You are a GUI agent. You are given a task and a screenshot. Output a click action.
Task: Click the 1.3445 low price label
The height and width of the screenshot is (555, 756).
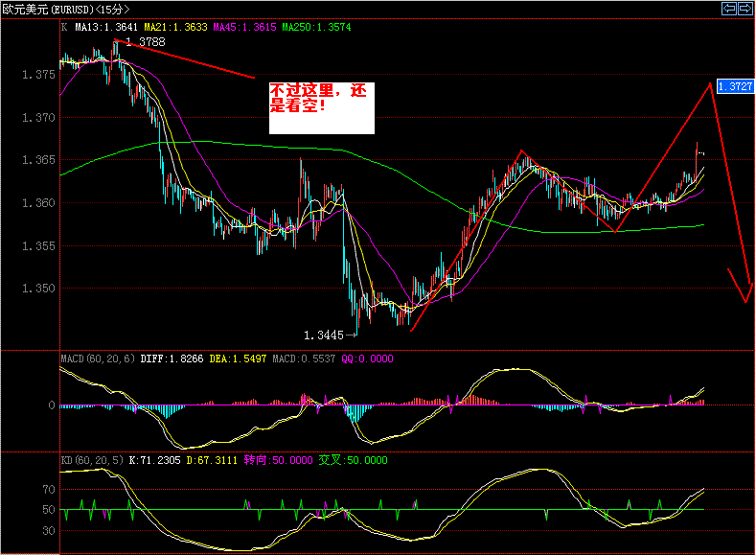tap(324, 335)
